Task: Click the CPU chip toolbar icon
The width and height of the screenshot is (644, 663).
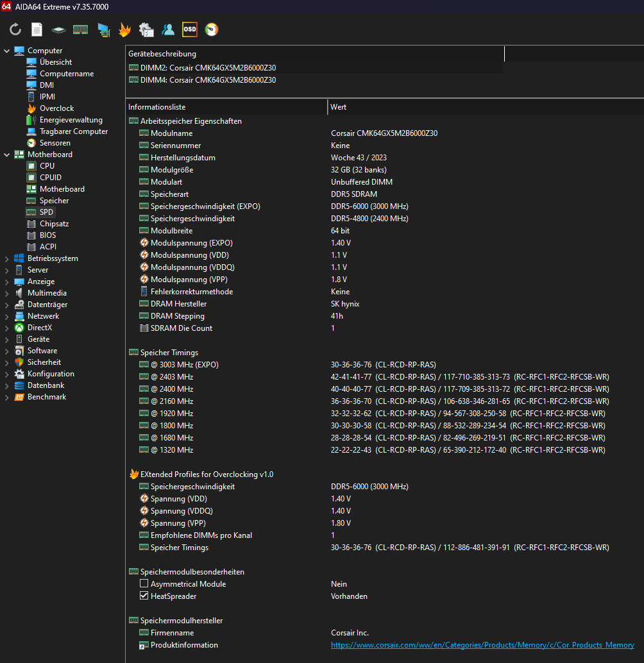Action: click(x=59, y=29)
